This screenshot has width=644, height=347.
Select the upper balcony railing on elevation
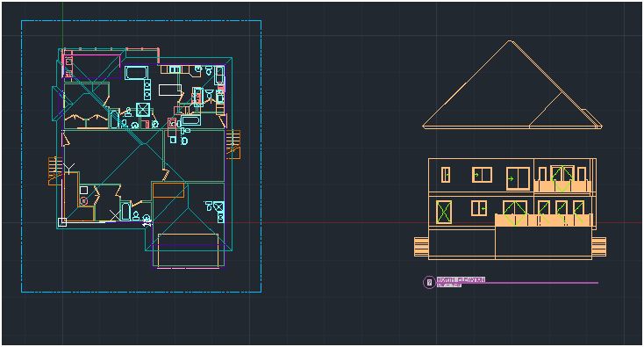click(x=562, y=186)
